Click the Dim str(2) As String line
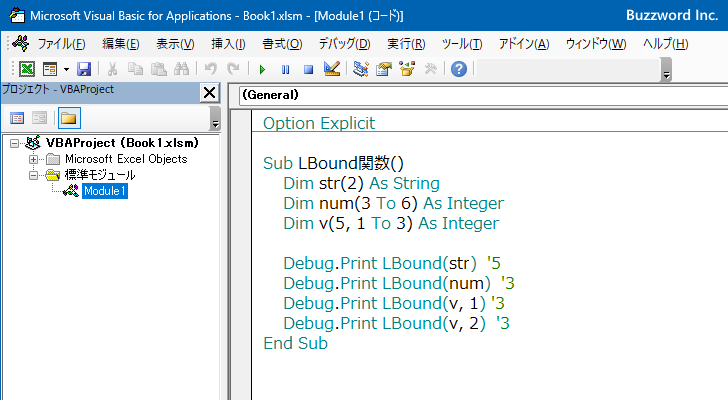 (361, 183)
